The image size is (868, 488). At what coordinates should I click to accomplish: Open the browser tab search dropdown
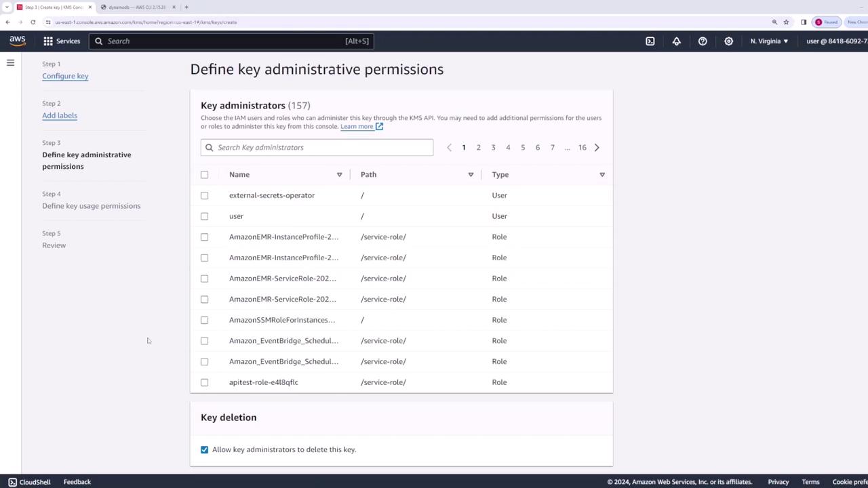(7, 7)
